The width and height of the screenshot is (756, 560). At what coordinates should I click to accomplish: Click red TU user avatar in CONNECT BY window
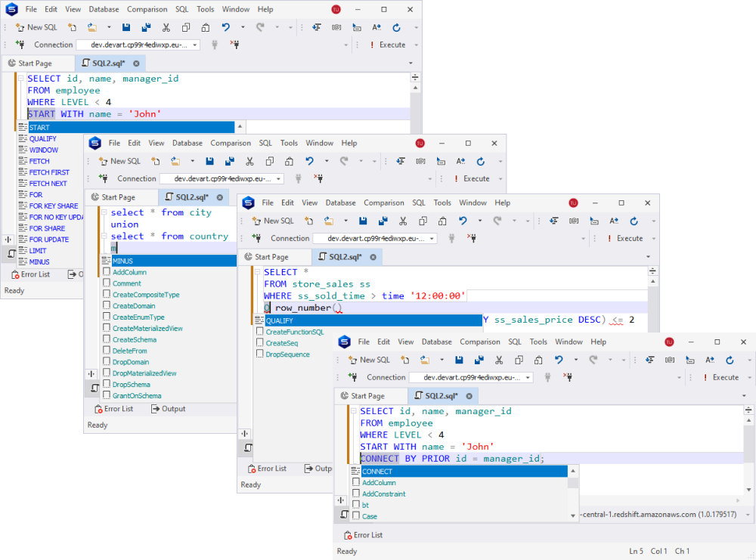point(670,342)
